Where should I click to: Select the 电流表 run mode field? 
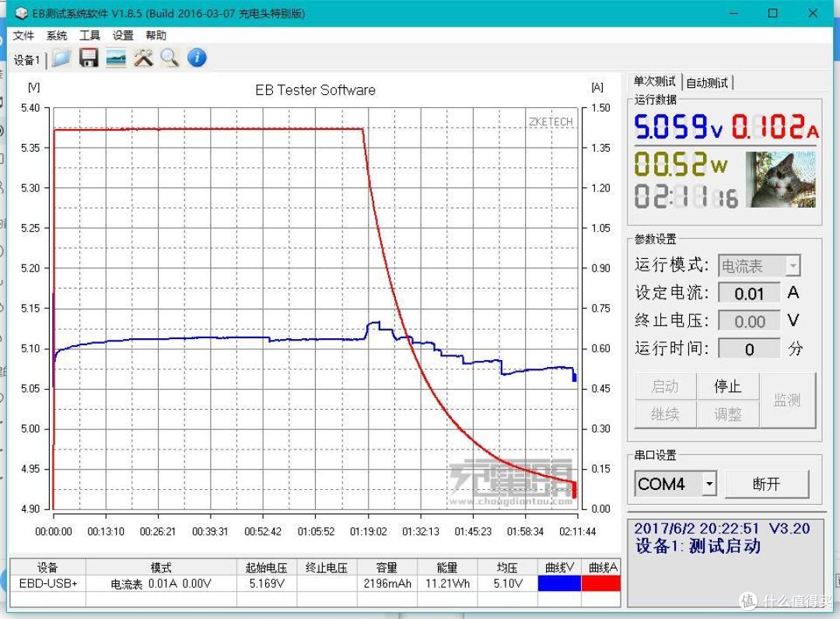click(751, 265)
